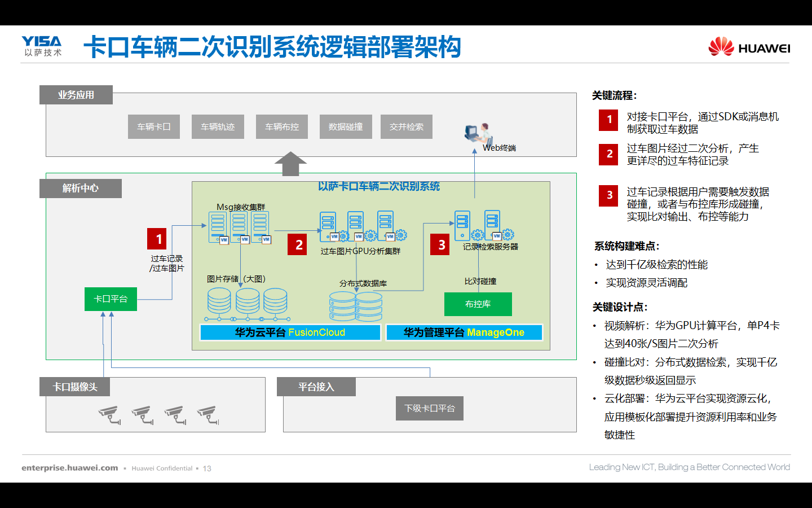Viewport: 812px width, 508px height.
Task: Click the bullet 达到千亿级检索的性能
Action: click(x=656, y=265)
